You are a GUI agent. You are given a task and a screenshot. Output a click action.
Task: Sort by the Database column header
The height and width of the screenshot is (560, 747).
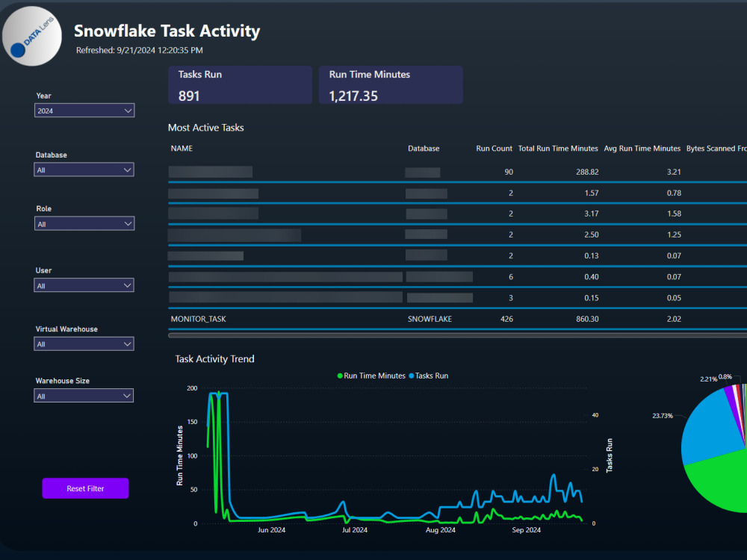pyautogui.click(x=424, y=149)
